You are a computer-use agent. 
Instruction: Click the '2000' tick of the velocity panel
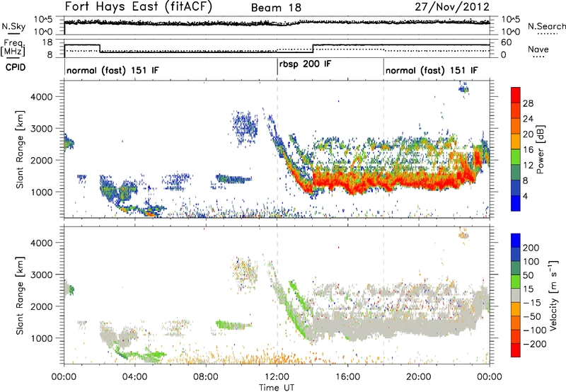[x=41, y=306]
